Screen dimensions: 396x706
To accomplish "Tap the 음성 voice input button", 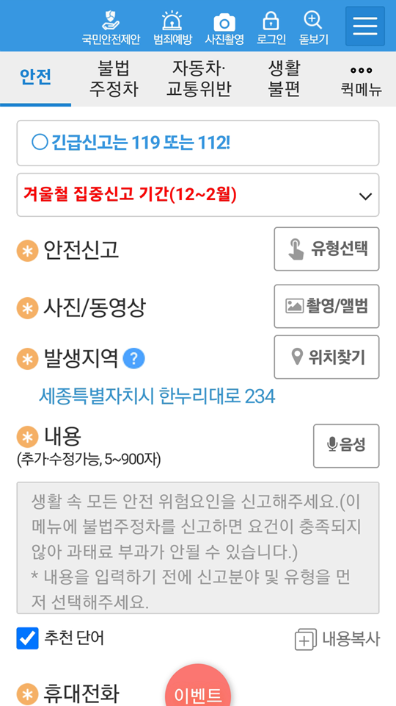I will 346,446.
